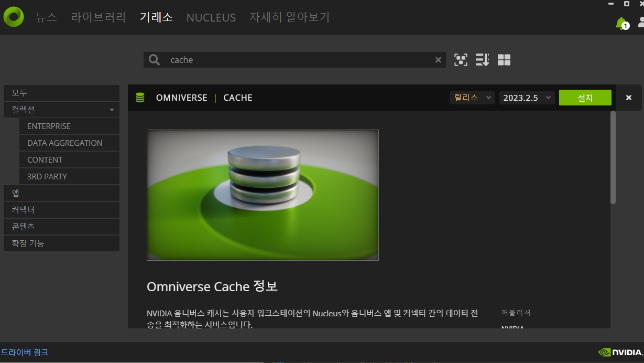Choose the DATA AGGREGATION collection
The image size is (644, 363).
[x=69, y=143]
